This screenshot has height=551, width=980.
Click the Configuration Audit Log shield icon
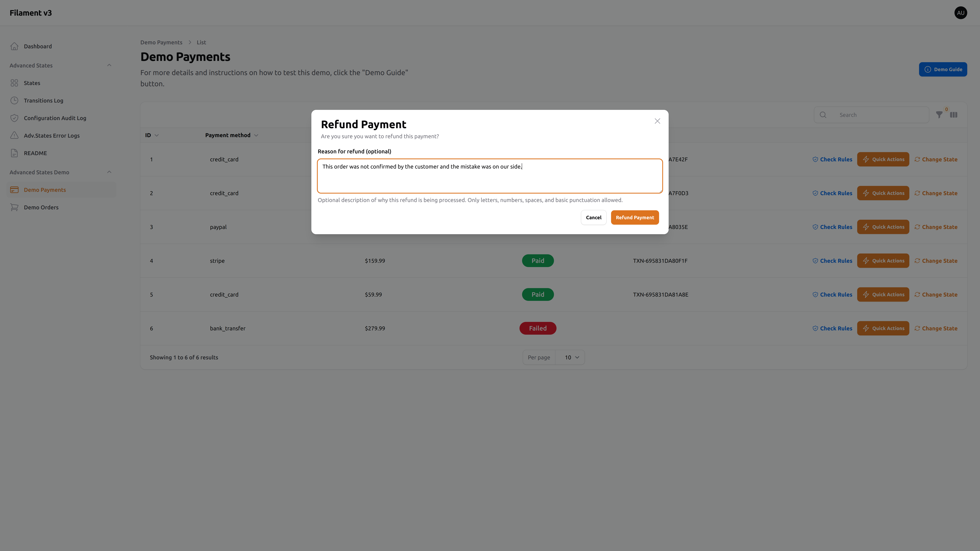pyautogui.click(x=14, y=118)
